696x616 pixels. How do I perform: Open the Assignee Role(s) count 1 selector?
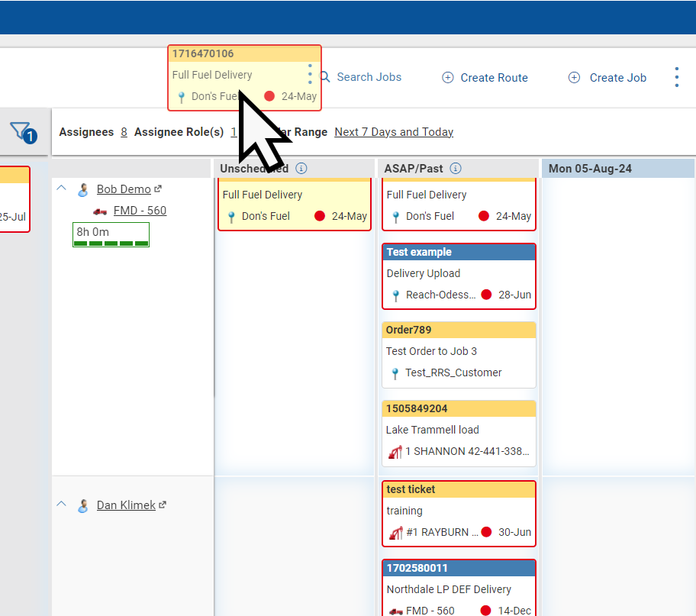pyautogui.click(x=234, y=132)
